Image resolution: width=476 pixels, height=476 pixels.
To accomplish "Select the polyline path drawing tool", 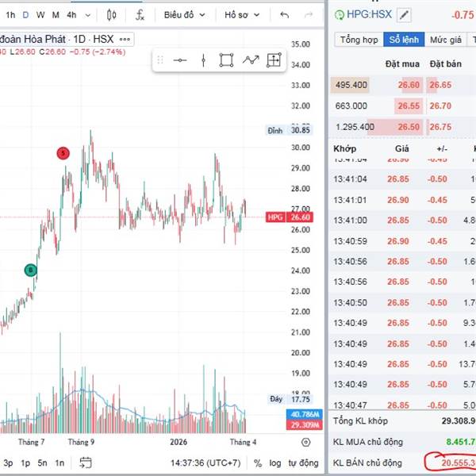I will click(x=251, y=59).
